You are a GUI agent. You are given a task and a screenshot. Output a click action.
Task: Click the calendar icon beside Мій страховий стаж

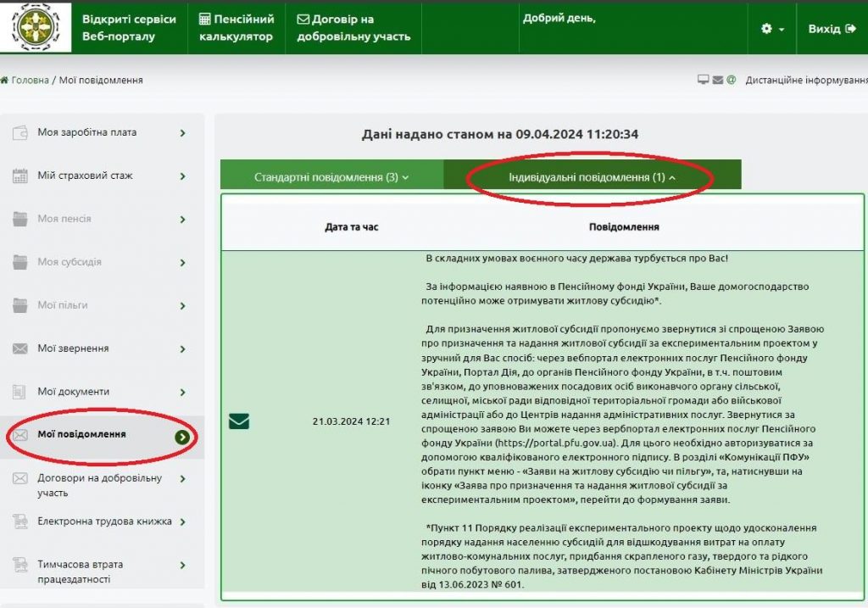pyautogui.click(x=19, y=176)
